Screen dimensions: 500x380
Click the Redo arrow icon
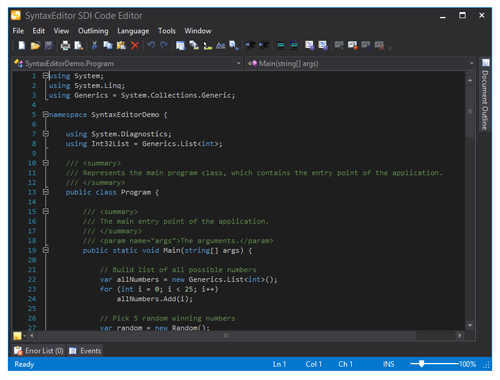(164, 45)
